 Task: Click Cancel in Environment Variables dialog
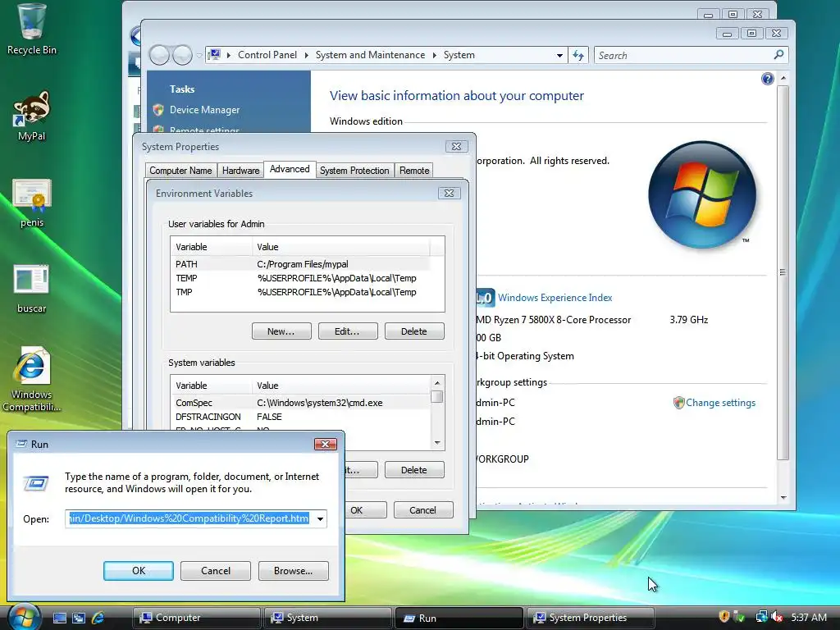(423, 510)
